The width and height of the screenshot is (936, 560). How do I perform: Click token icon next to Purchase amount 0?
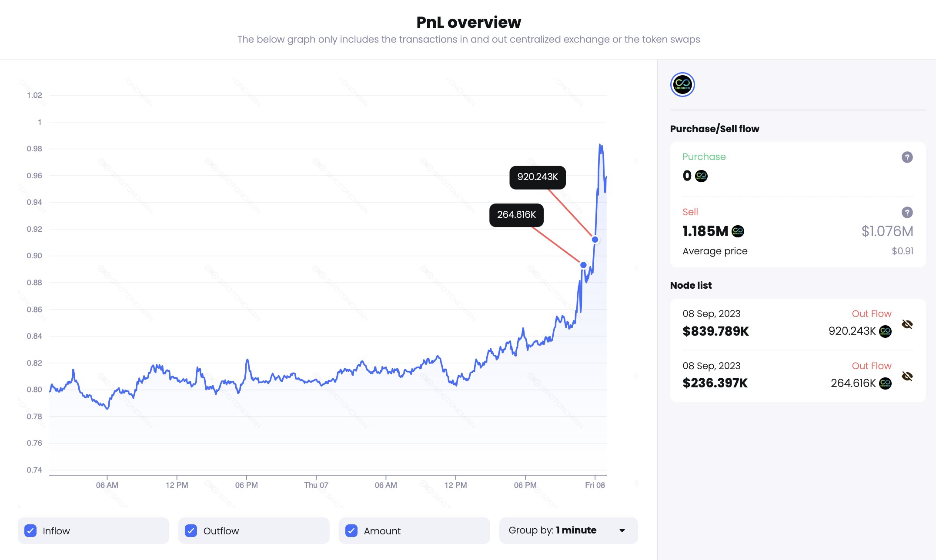[702, 176]
